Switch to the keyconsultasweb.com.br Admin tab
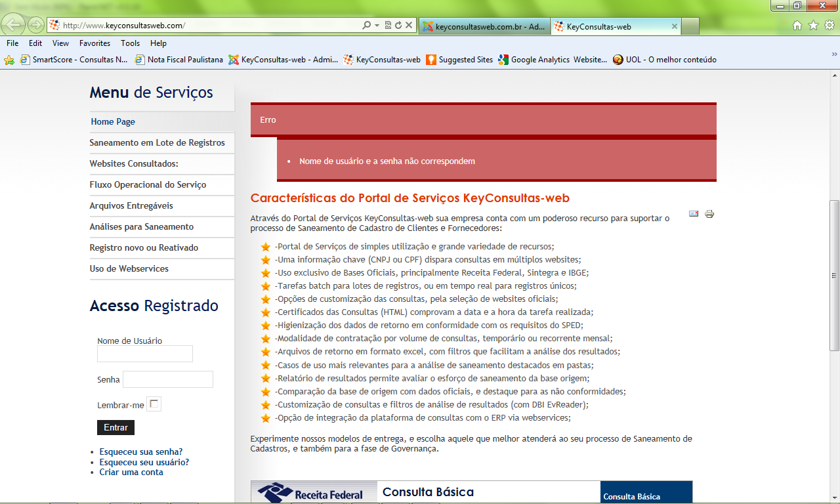The image size is (840, 504). (484, 27)
